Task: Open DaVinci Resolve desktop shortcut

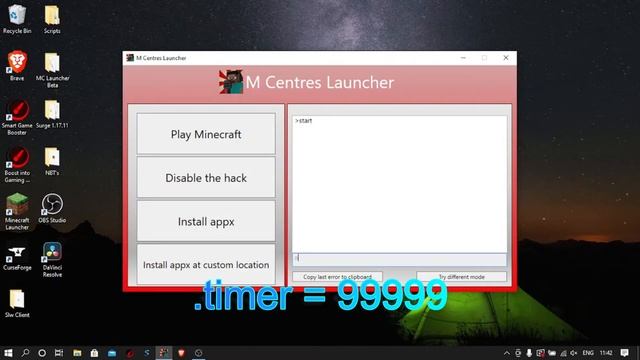Action: coord(52,260)
